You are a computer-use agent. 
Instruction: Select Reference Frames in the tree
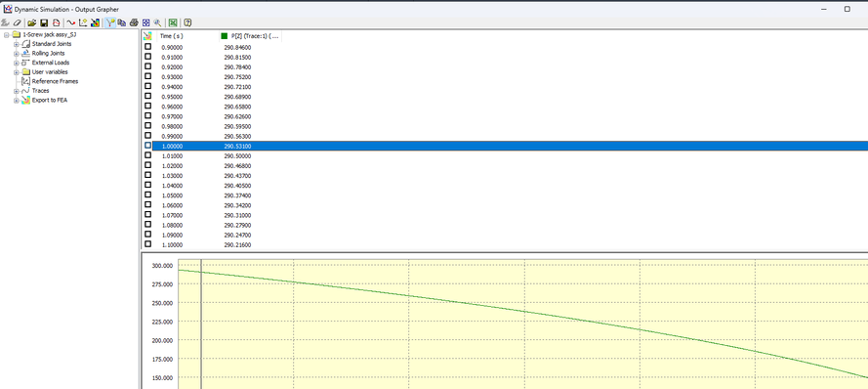coord(55,81)
